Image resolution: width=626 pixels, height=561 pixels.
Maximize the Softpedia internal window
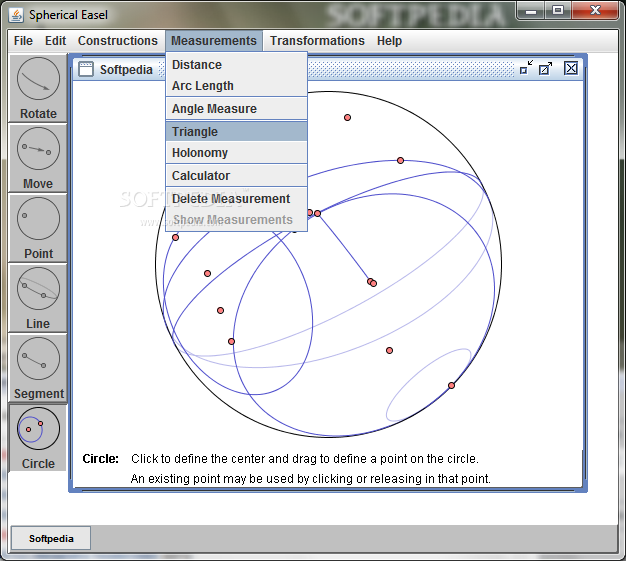click(x=545, y=68)
